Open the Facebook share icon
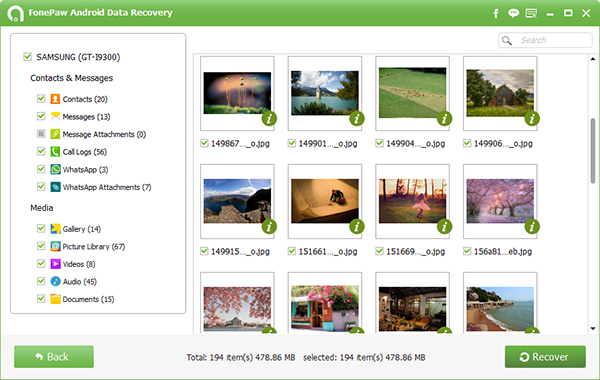The image size is (600, 380). [x=496, y=14]
